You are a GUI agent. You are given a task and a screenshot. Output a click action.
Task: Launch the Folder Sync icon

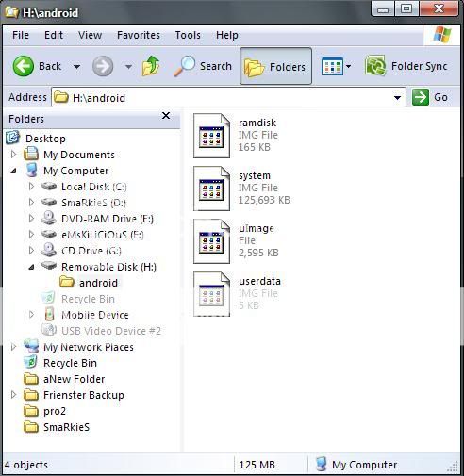coord(375,66)
